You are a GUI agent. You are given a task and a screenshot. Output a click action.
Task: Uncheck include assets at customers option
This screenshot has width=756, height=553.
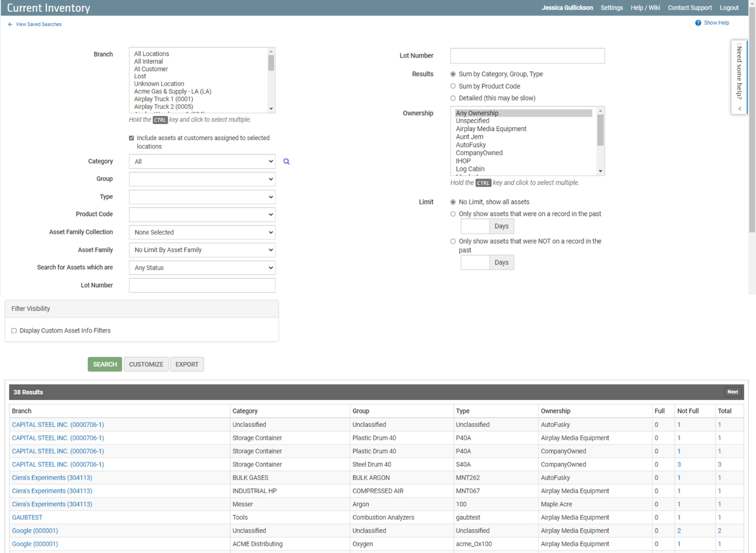(131, 138)
